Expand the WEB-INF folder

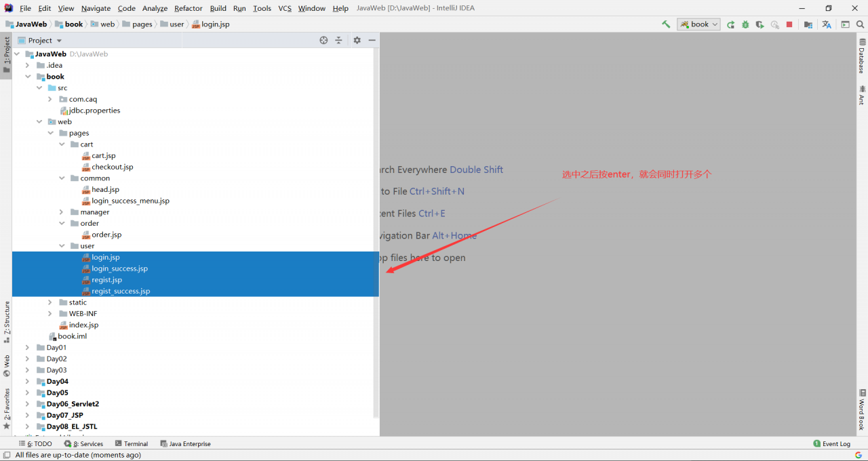pos(50,314)
